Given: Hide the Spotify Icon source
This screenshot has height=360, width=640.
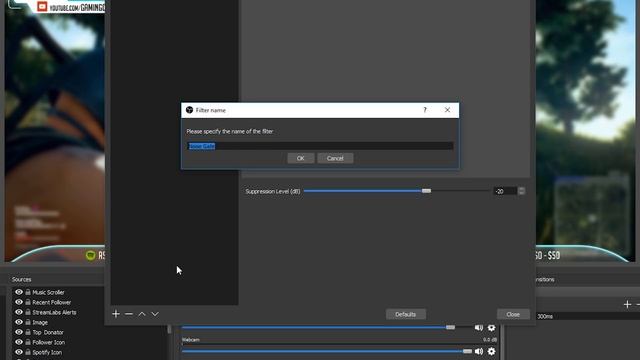Looking at the screenshot, I should [19, 352].
